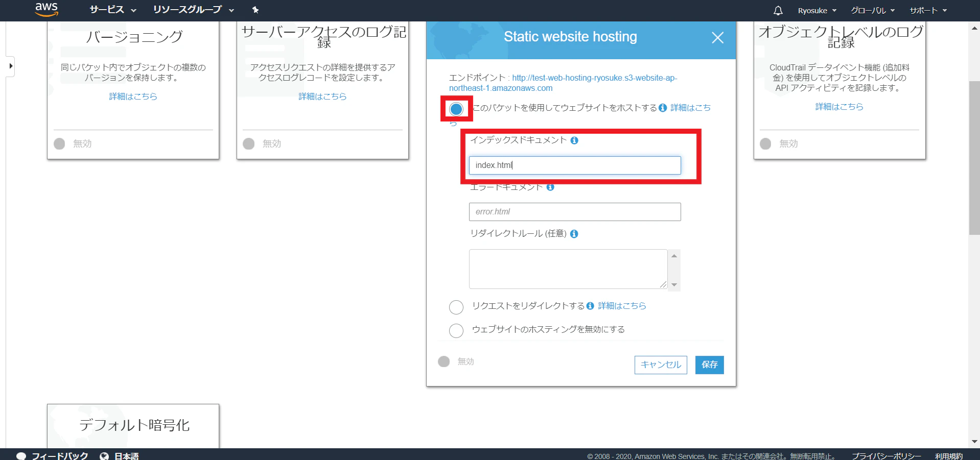Open the website endpoint URL link
This screenshot has height=460, width=980.
(x=563, y=83)
